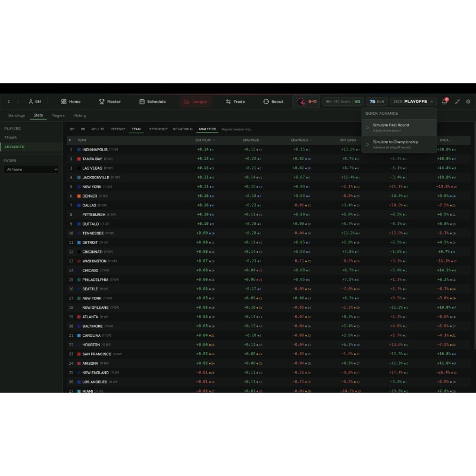Open the settings gear

(x=468, y=101)
